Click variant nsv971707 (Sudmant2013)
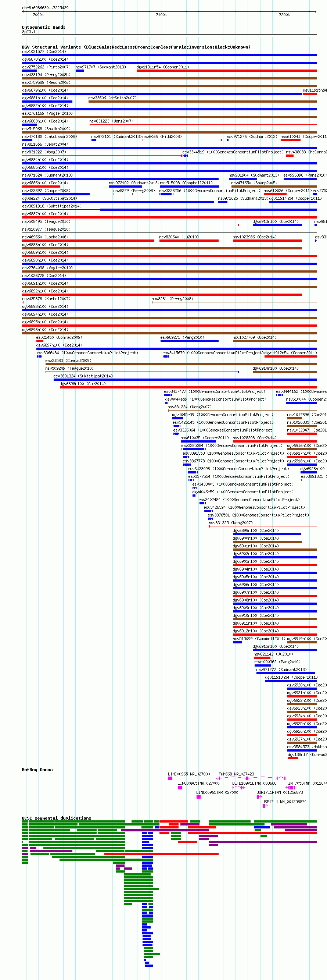The height and width of the screenshot is (980, 327). pyautogui.click(x=101, y=67)
